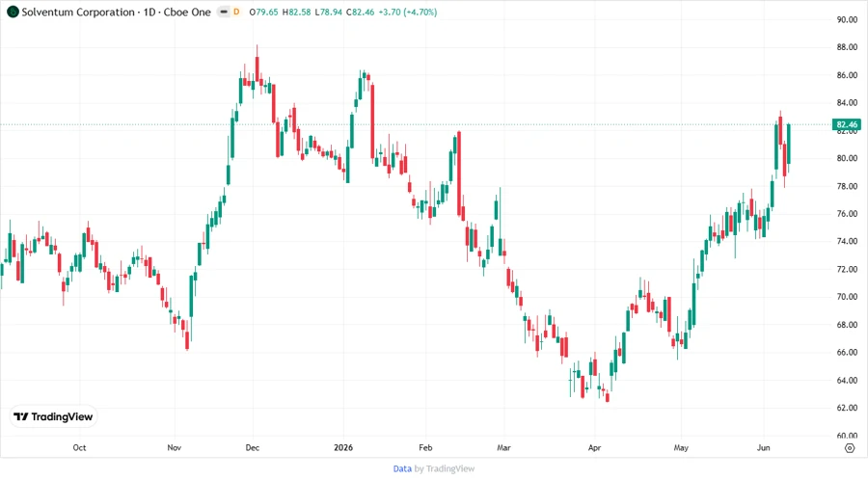Click the Solventum Corporation logo icon
Image resolution: width=868 pixels, height=480 pixels.
click(x=13, y=12)
